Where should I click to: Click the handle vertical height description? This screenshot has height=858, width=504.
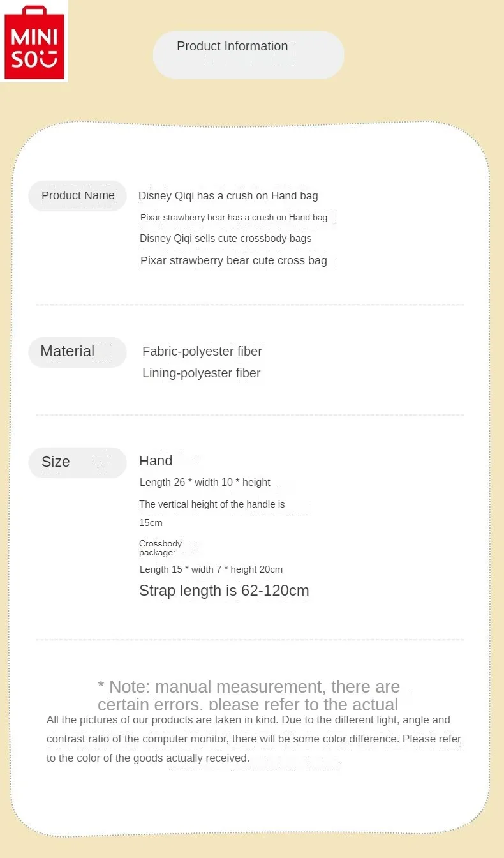pyautogui.click(x=212, y=504)
